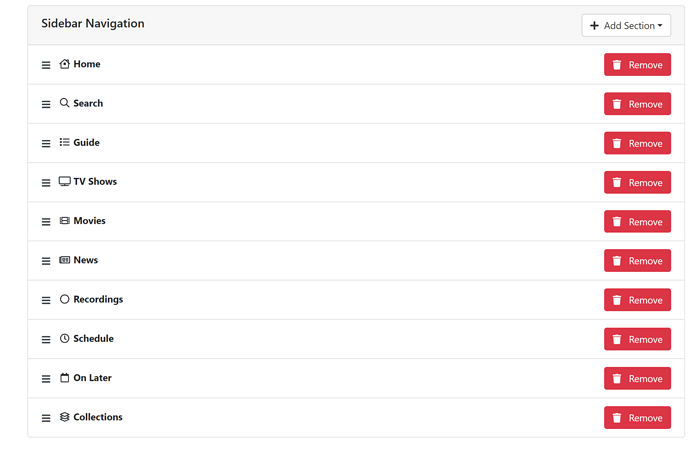Screen dimensions: 690x456
Task: Remove the TV Shows section
Action: 637,183
